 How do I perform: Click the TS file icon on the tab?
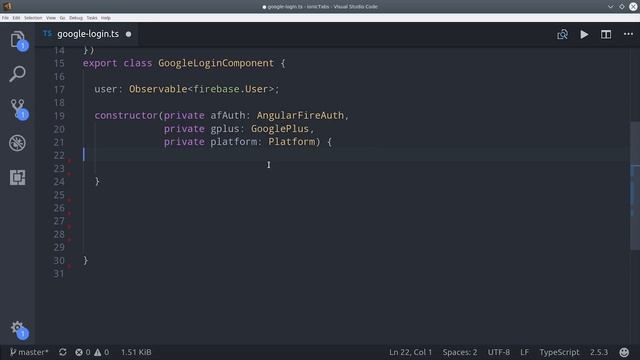pyautogui.click(x=47, y=34)
